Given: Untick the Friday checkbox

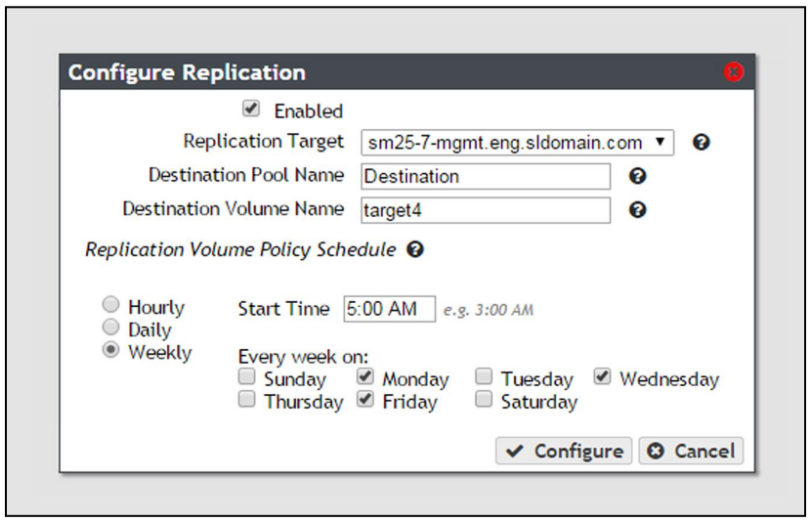Looking at the screenshot, I should (365, 399).
